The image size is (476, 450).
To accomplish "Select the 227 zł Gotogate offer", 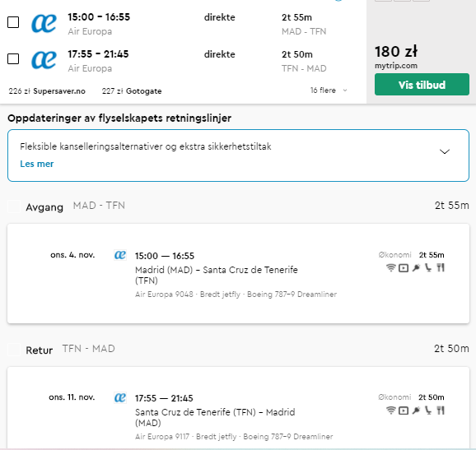I will point(132,91).
